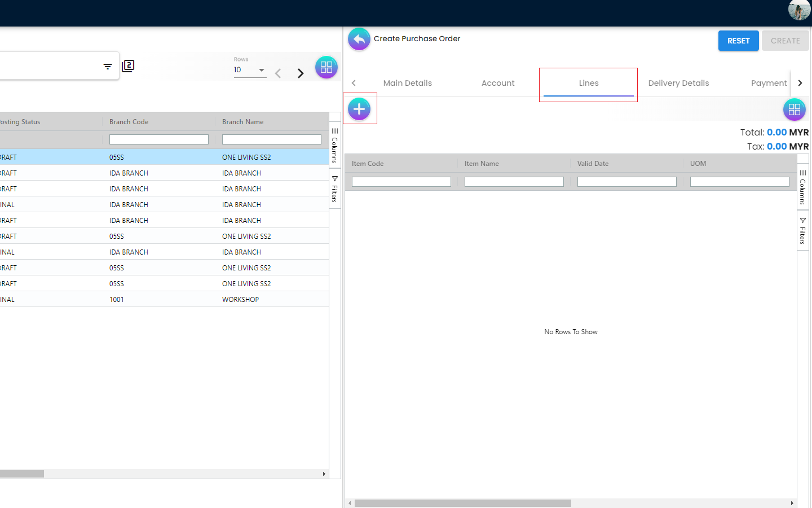812x508 pixels.
Task: Select the Account tab
Action: [497, 83]
